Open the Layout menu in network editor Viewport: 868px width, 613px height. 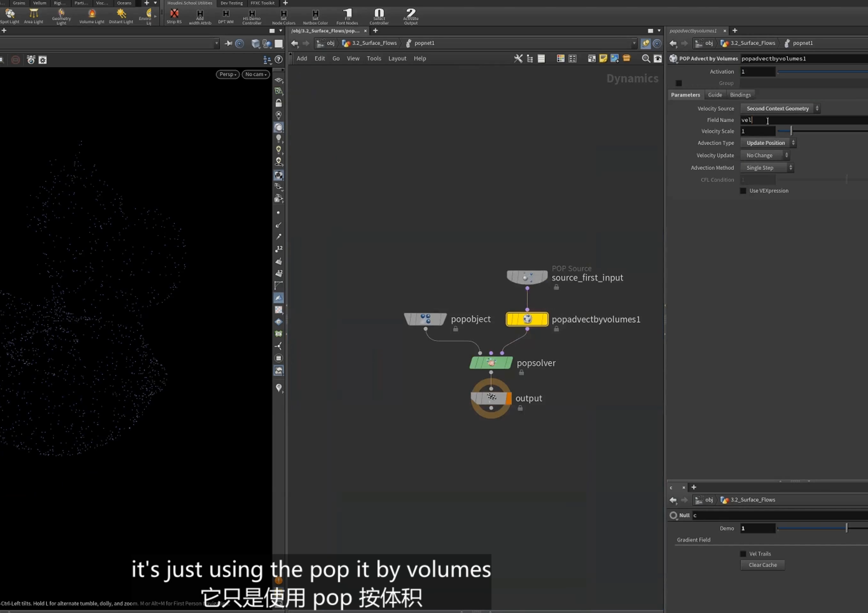(x=397, y=58)
